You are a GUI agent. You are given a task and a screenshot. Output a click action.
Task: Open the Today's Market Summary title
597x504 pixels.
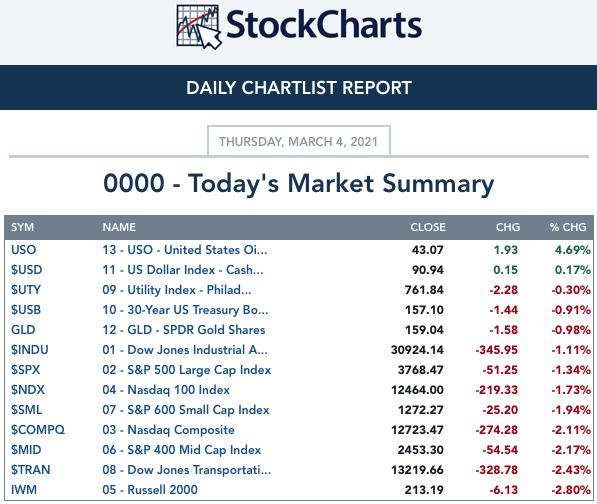click(x=299, y=183)
